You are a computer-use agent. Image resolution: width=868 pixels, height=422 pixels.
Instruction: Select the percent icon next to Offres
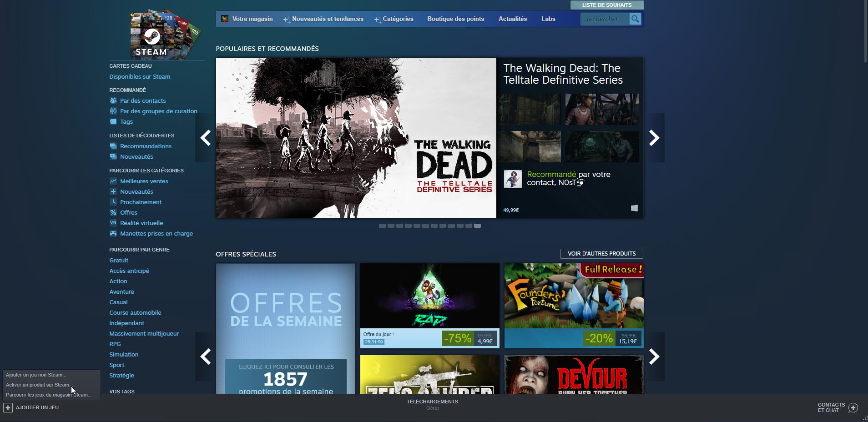pos(113,212)
